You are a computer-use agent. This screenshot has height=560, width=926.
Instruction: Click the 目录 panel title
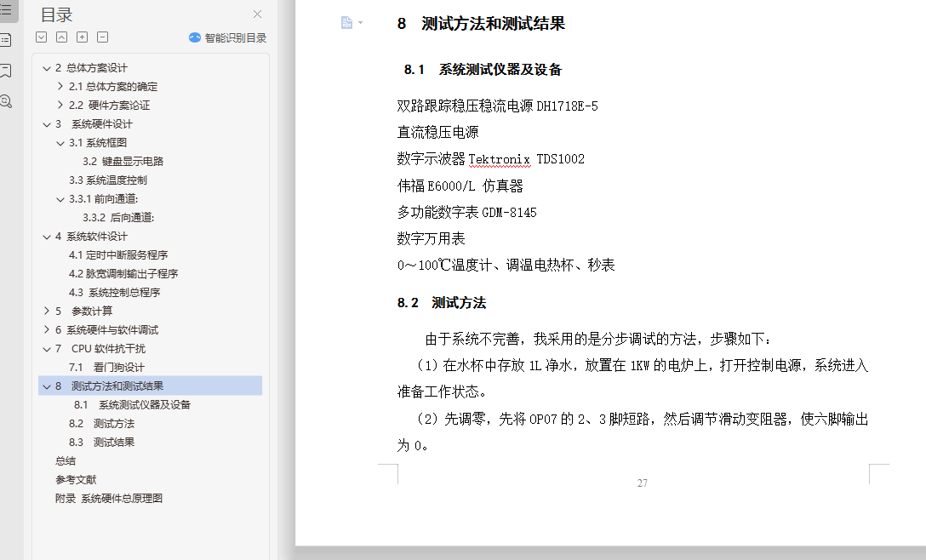[57, 14]
